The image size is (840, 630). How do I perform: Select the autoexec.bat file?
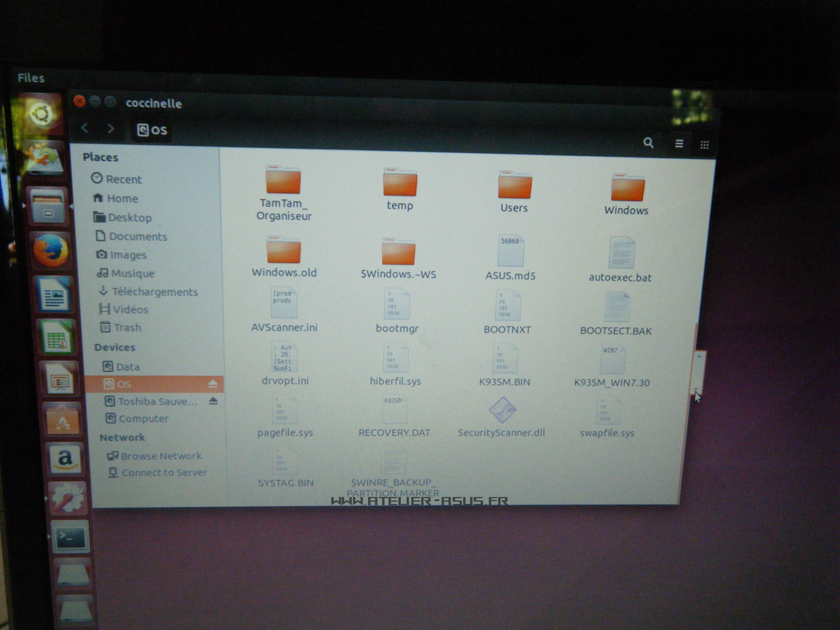pos(621,260)
